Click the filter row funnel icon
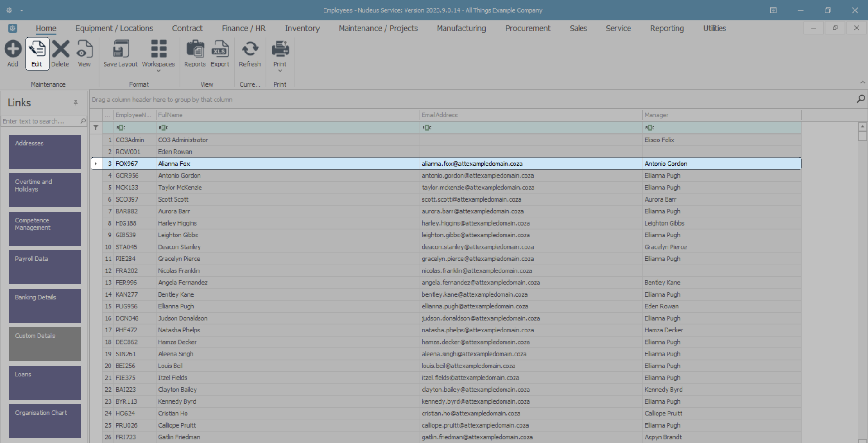This screenshot has width=868, height=443. (96, 128)
